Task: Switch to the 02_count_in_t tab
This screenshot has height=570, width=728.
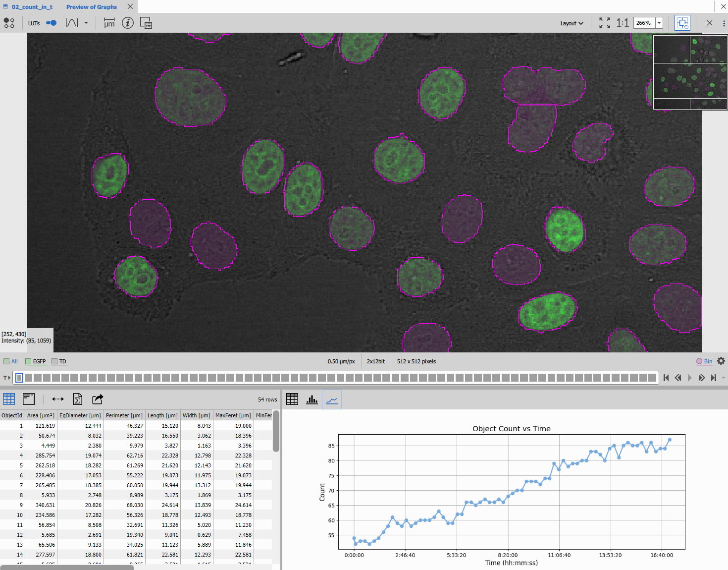Action: [32, 7]
